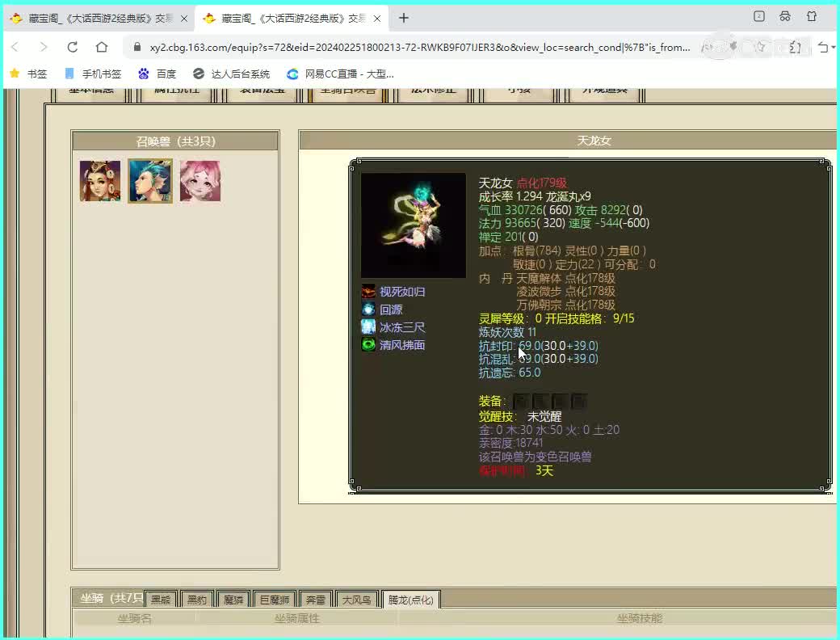Screen dimensions: 840x640
Task: Click the 灵犀等级 line
Action: (556, 318)
